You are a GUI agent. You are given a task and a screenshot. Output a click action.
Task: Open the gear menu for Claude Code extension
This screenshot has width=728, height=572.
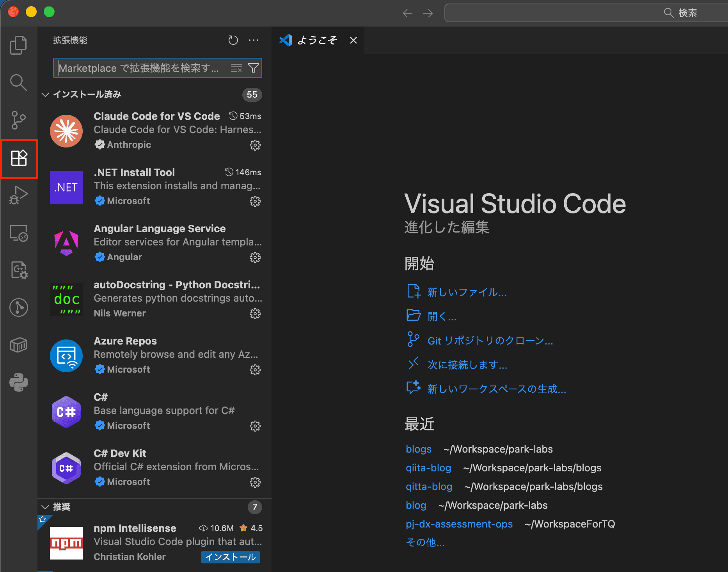tap(255, 145)
